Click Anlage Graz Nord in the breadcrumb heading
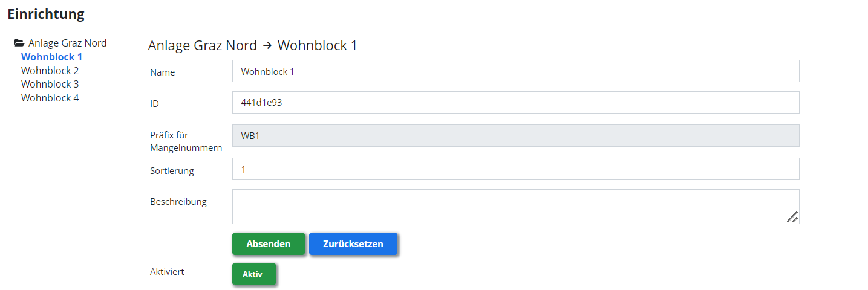The width and height of the screenshot is (868, 290). pos(203,45)
